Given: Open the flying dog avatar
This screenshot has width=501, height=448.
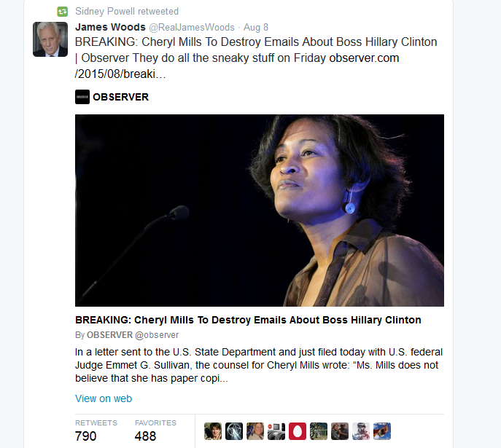Looking at the screenshot, I should point(382,431).
